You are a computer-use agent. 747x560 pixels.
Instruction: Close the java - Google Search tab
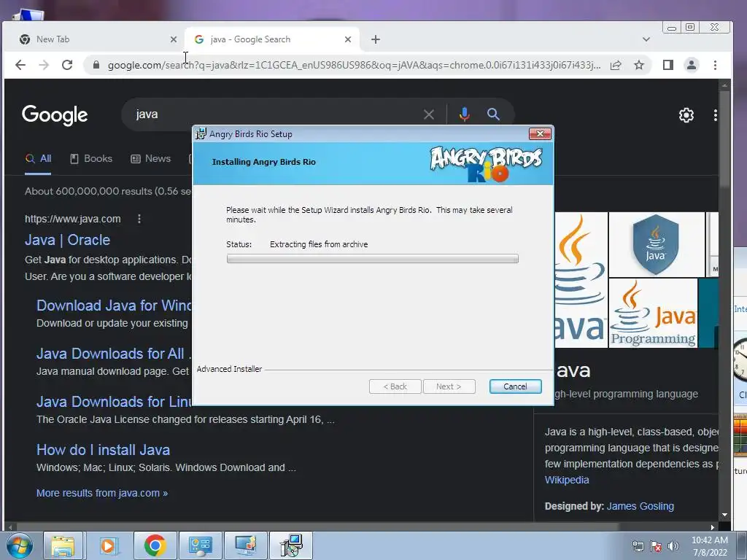click(x=348, y=39)
